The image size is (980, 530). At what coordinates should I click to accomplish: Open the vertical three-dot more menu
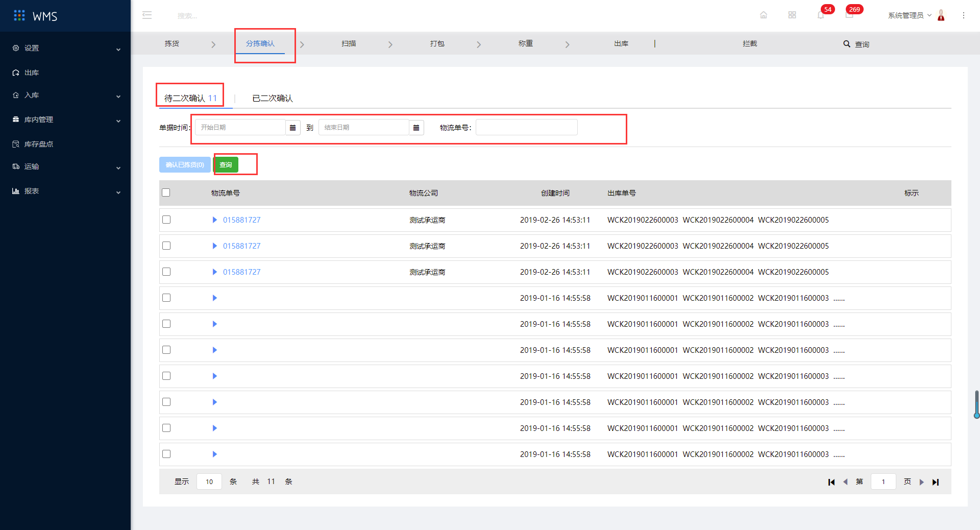(x=964, y=15)
